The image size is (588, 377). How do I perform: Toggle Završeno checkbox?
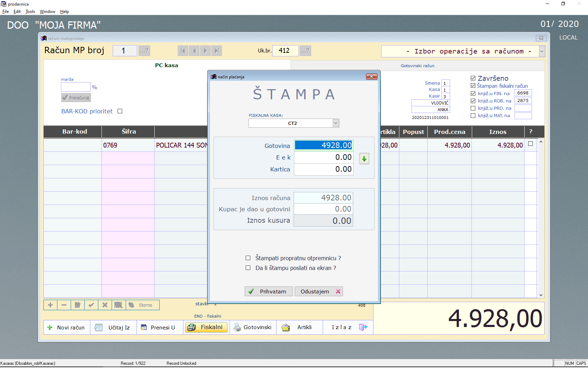tap(473, 78)
